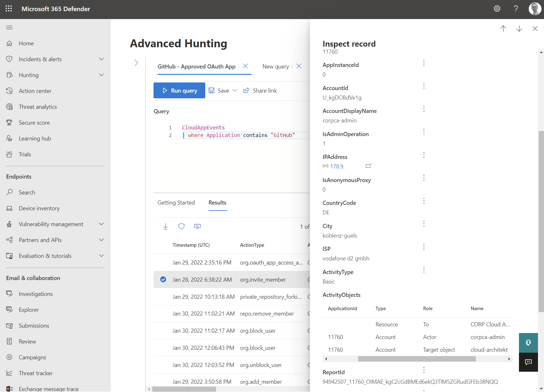Viewport: 544px width, 392px height.
Task: Open more options for CountryCode
Action: [424, 201]
